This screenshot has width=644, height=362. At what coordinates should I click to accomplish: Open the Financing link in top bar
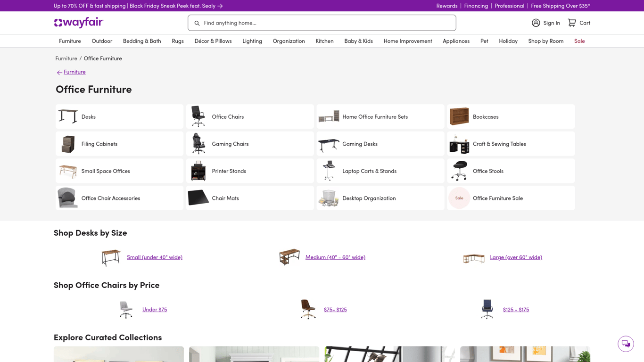coord(476,6)
